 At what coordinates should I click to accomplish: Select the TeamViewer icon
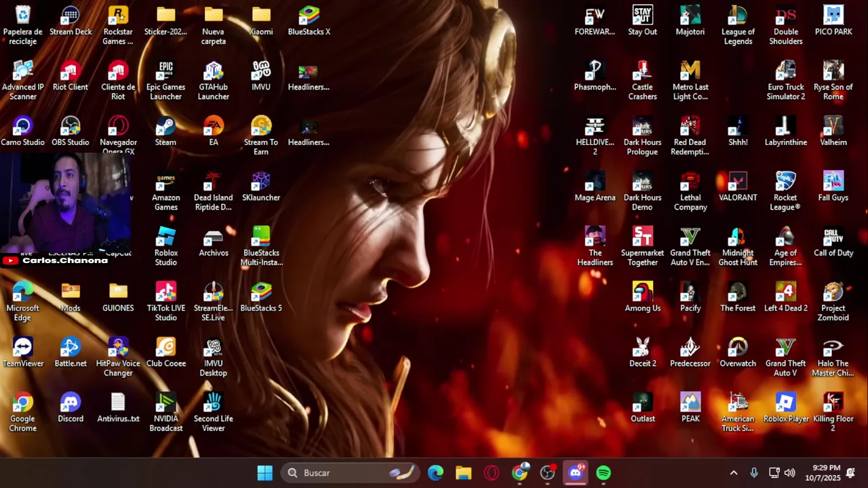coord(23,352)
